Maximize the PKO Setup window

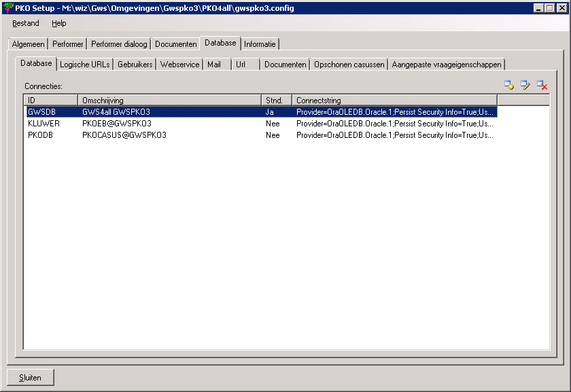click(549, 7)
